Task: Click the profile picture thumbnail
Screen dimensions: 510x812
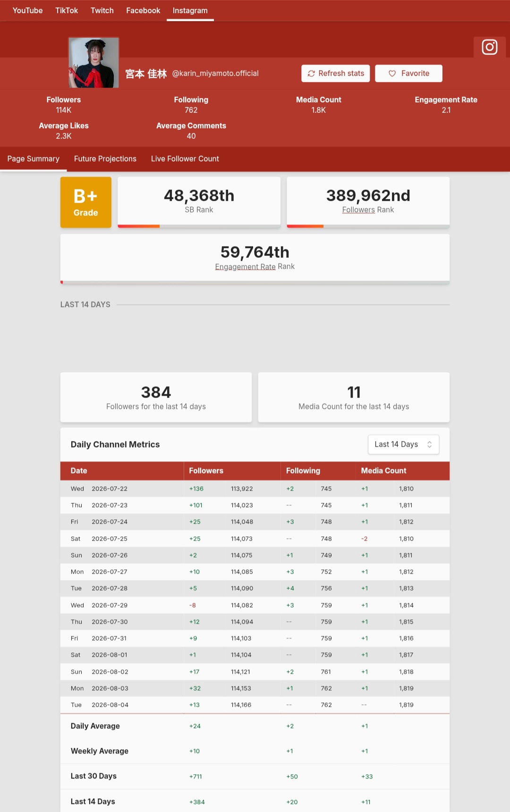Action: coord(93,63)
